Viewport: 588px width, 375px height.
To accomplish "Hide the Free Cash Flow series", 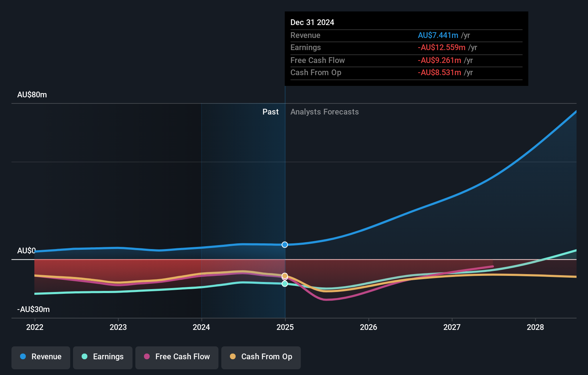I will pyautogui.click(x=177, y=357).
